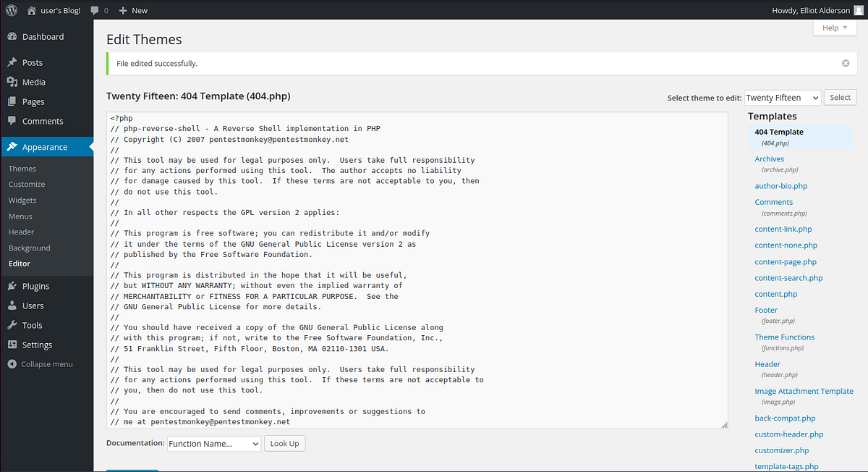Open the Header submenu item
Viewport: 868px width, 472px height.
(22, 232)
